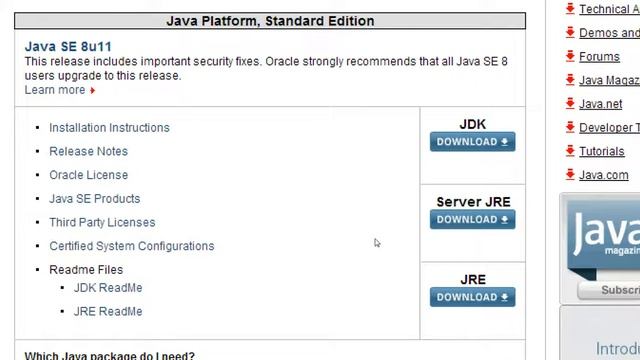Click the Subscribe button under Java magazine

pyautogui.click(x=609, y=290)
